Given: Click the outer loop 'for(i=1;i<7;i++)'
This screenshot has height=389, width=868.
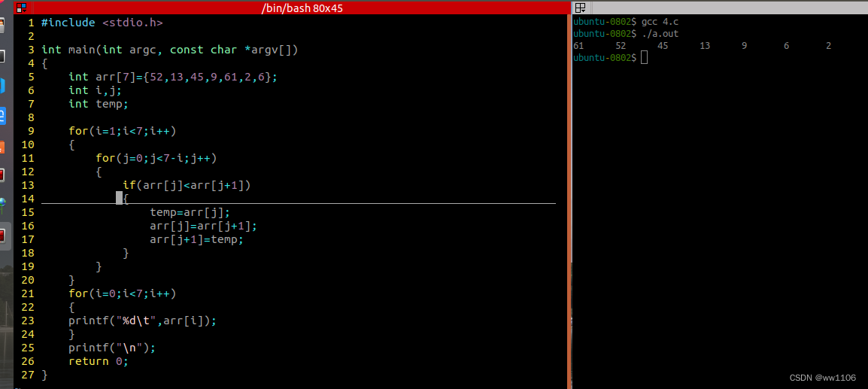Looking at the screenshot, I should [123, 131].
